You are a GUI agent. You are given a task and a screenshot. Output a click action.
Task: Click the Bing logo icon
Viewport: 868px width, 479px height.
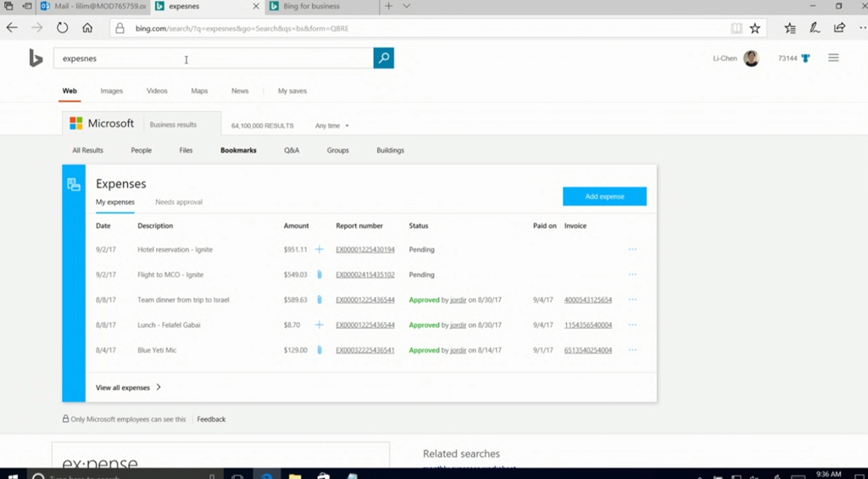36,58
